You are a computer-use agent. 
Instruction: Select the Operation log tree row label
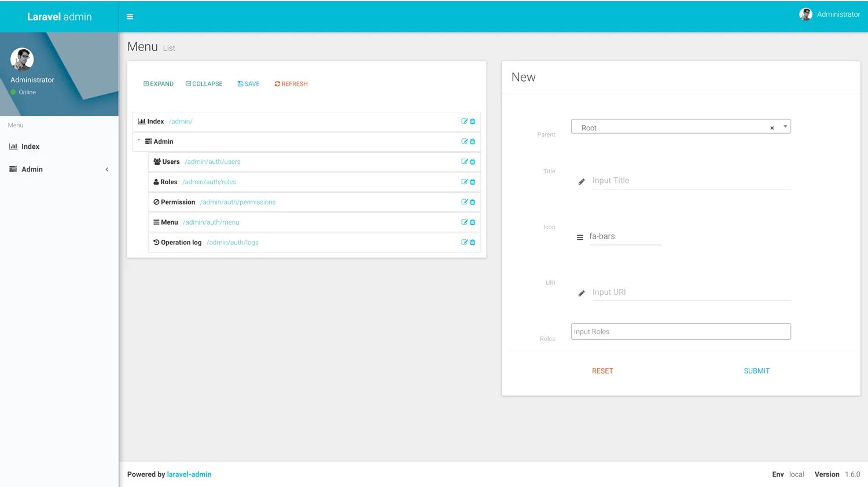(x=181, y=243)
